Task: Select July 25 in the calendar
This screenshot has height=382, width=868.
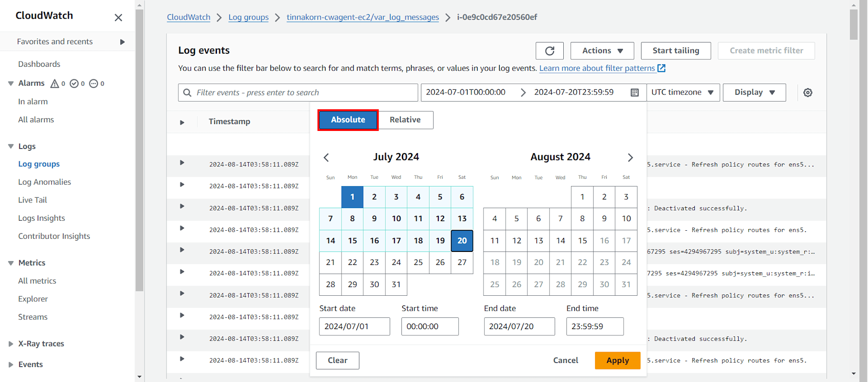Action: pos(418,262)
